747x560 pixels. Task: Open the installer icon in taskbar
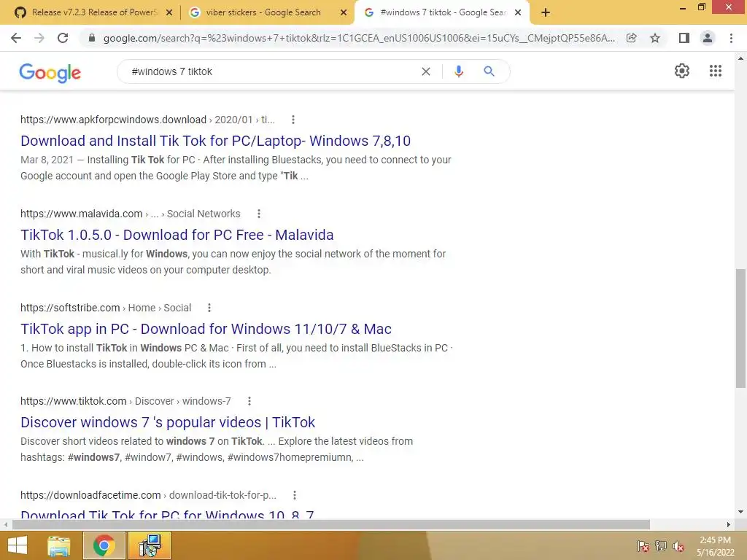149,545
